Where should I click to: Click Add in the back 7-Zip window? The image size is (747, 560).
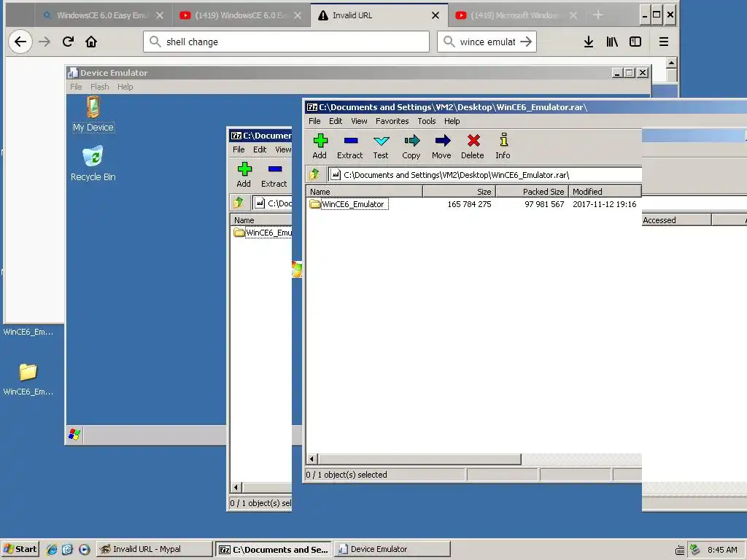(244, 175)
